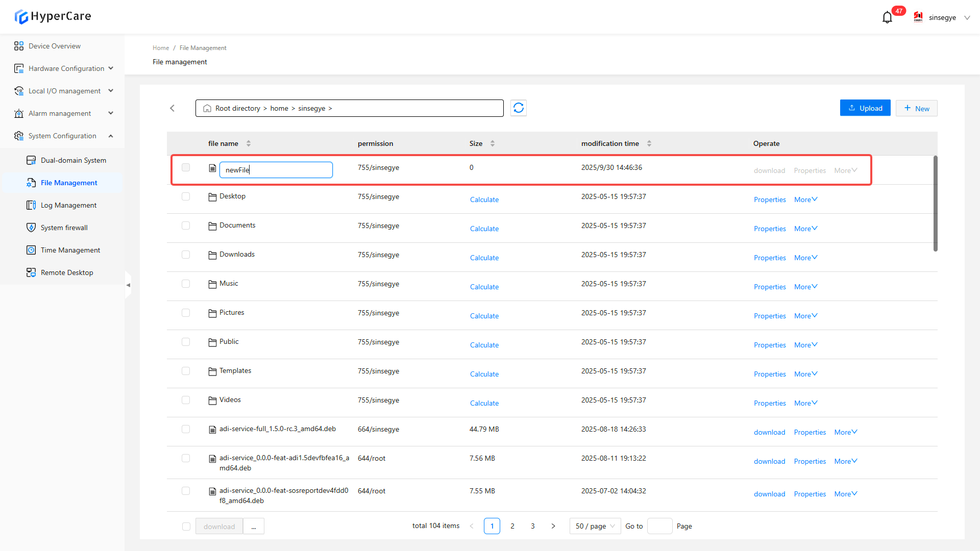This screenshot has width=980, height=551.
Task: Open Log Management menu item
Action: [x=68, y=205]
